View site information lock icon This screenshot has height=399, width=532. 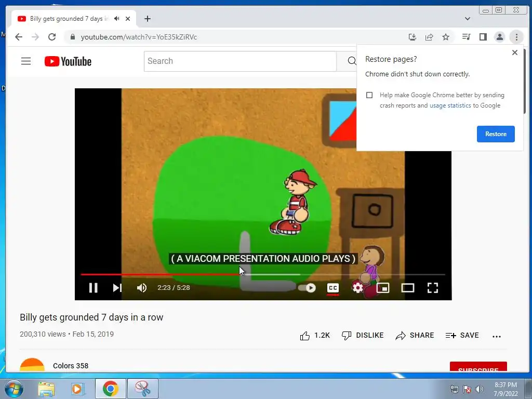(72, 37)
